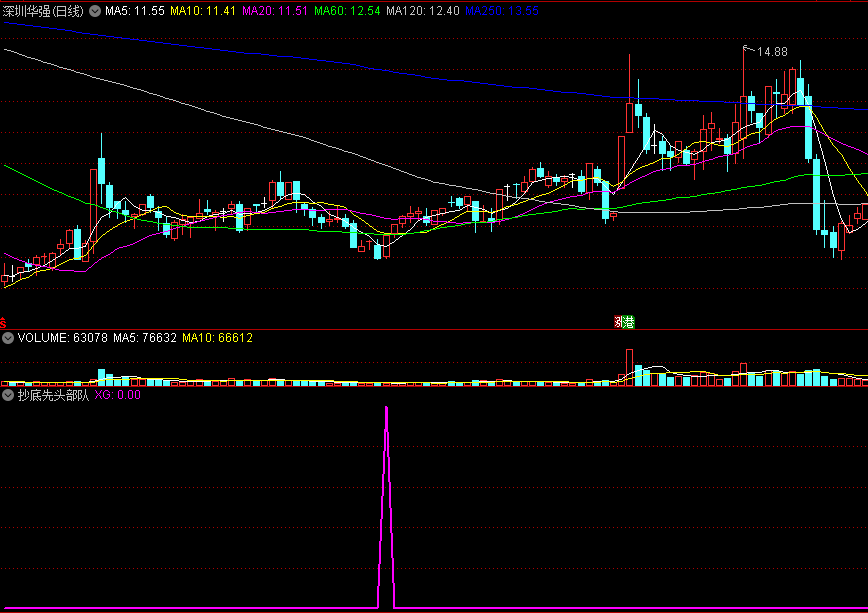Click the volume MA10: 66612 label
The image size is (868, 613).
click(x=218, y=338)
